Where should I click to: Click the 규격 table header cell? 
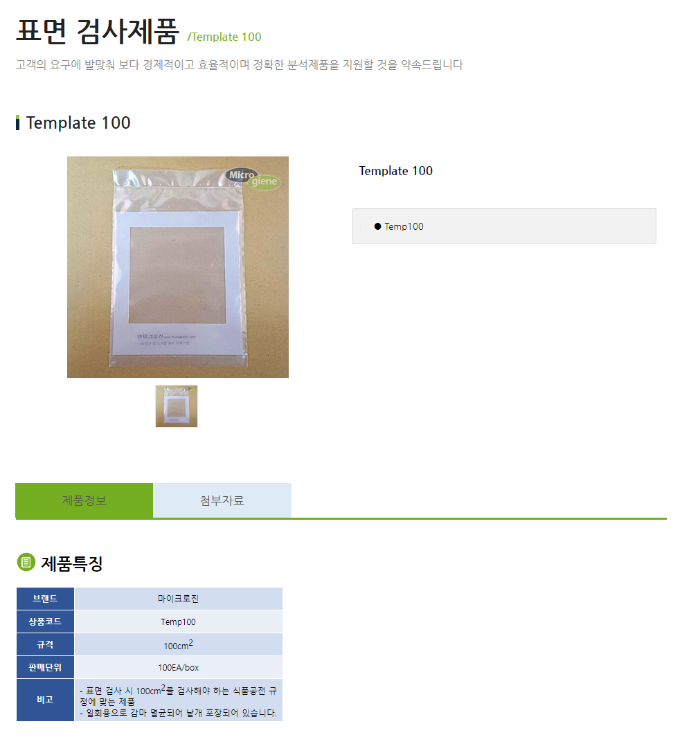pyautogui.click(x=45, y=644)
